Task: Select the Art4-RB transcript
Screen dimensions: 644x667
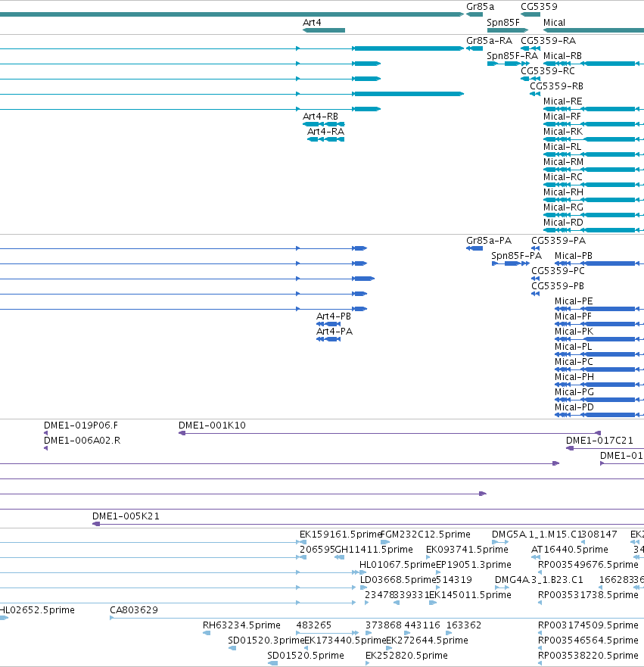Action: [x=323, y=124]
